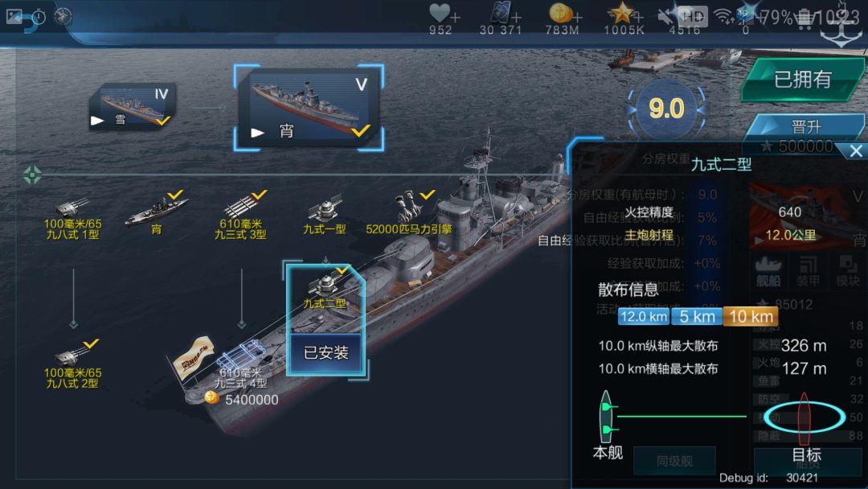Click the 晋升 promote button

(x=806, y=127)
